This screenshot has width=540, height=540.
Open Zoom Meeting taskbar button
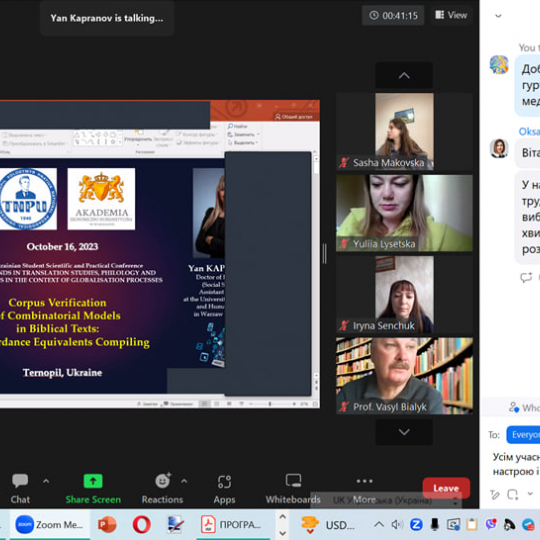point(50,524)
